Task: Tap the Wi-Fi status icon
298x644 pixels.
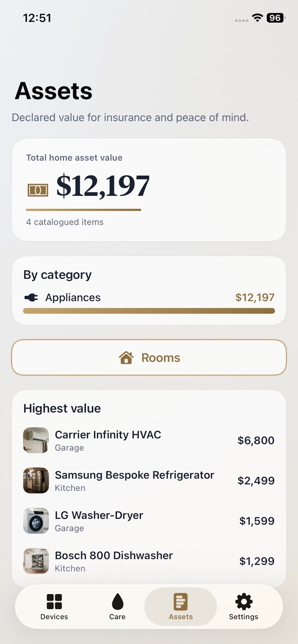Action: (x=257, y=18)
